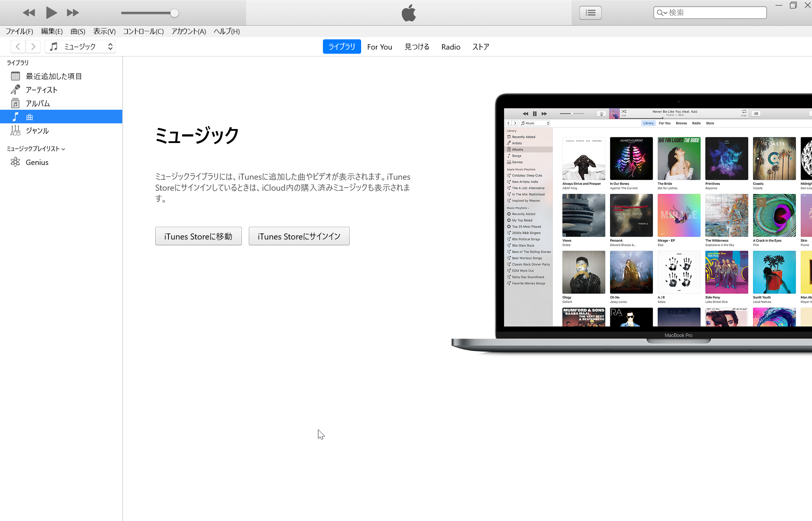Click the アルバム album icon

point(16,103)
